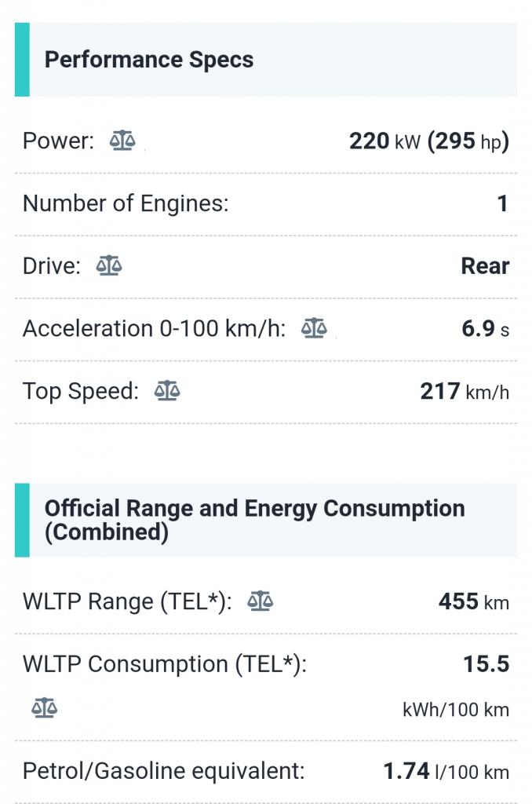The image size is (532, 804).
Task: Click the Number of Engines label
Action: pyautogui.click(x=126, y=204)
